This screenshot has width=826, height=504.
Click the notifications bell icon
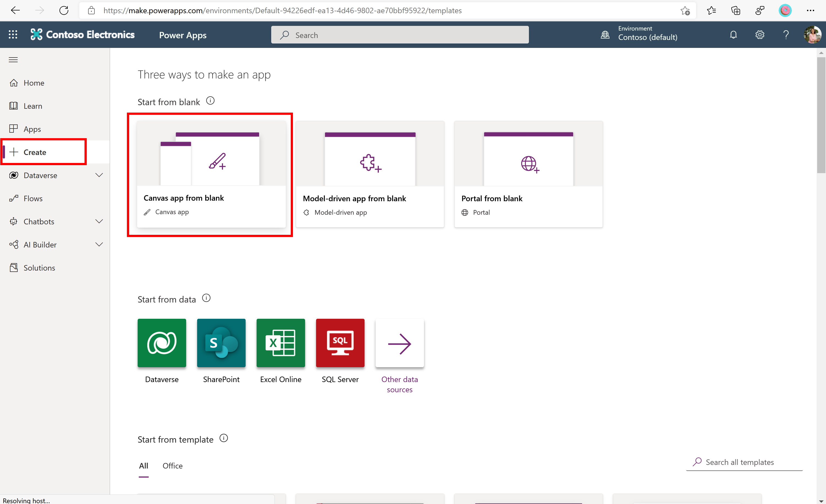coord(733,34)
